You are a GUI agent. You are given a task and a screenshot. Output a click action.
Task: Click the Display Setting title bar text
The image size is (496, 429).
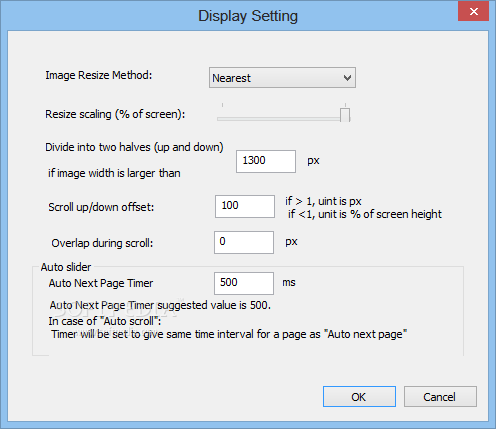click(x=248, y=16)
